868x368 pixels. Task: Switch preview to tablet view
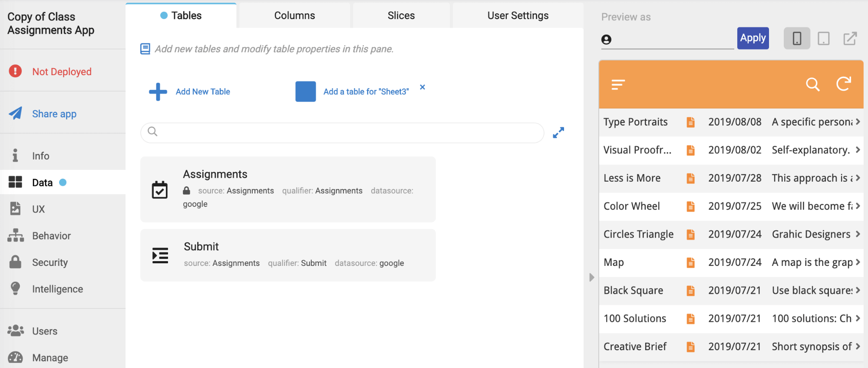[x=823, y=39]
